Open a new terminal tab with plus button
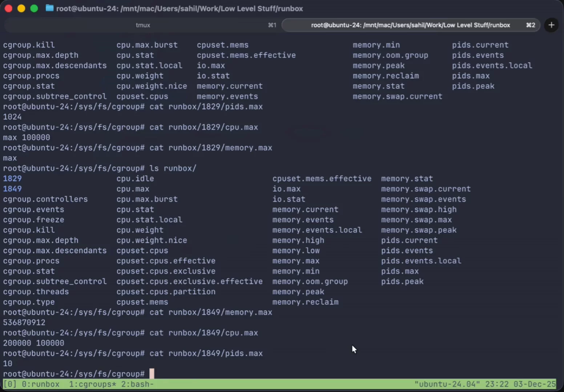The width and height of the screenshot is (564, 392). [x=551, y=25]
